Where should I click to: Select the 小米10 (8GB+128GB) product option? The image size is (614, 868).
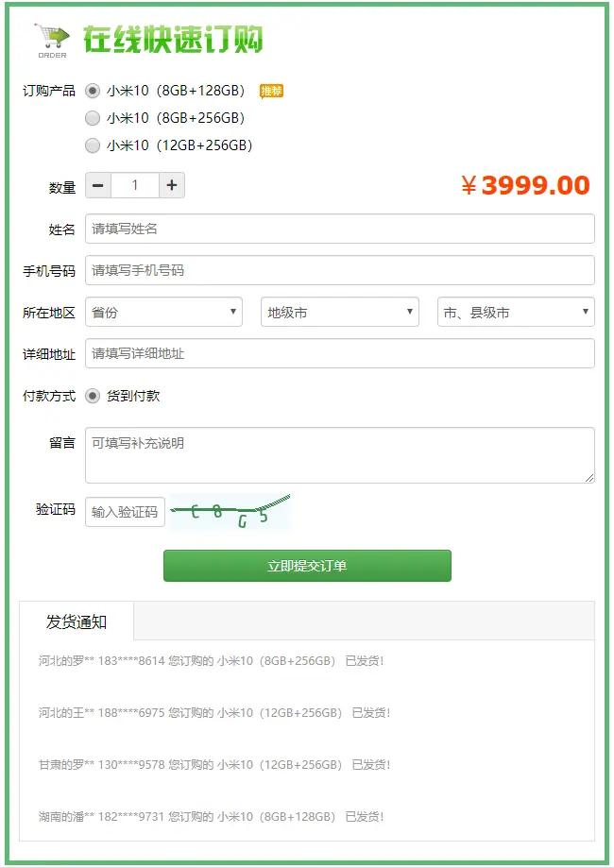(x=92, y=92)
